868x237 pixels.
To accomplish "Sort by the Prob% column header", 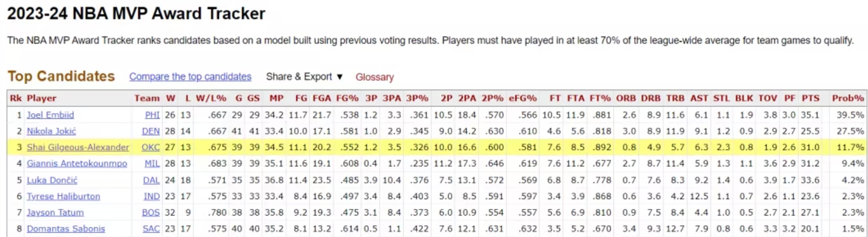I will tap(847, 98).
